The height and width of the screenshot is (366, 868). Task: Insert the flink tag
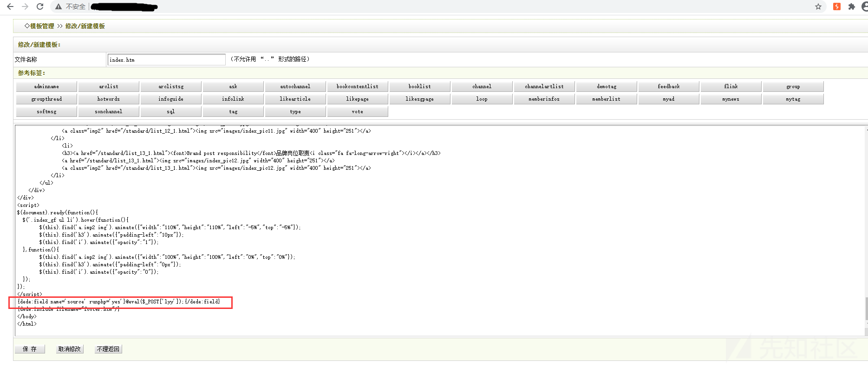(x=731, y=86)
